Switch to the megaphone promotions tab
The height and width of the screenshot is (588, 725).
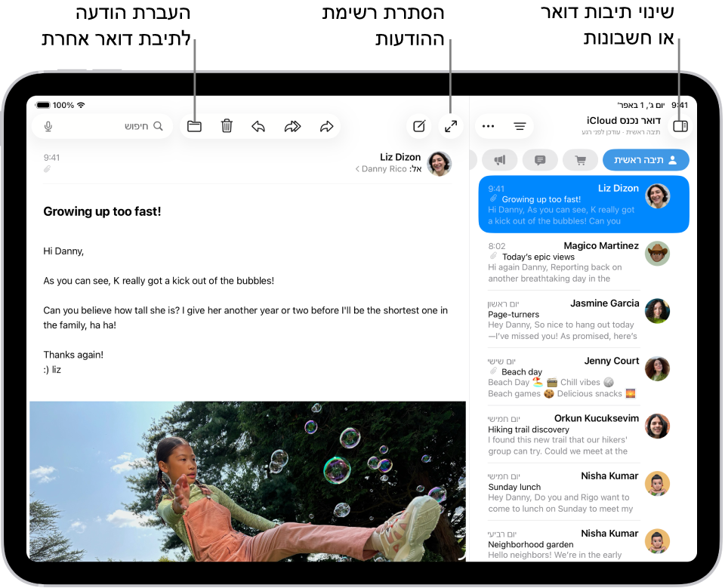click(x=499, y=160)
